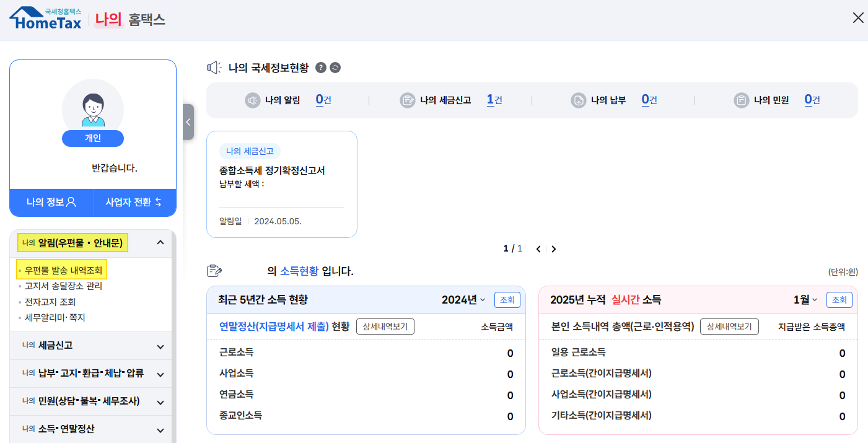
Task: Click the 나의 납부 icon
Action: (579, 100)
